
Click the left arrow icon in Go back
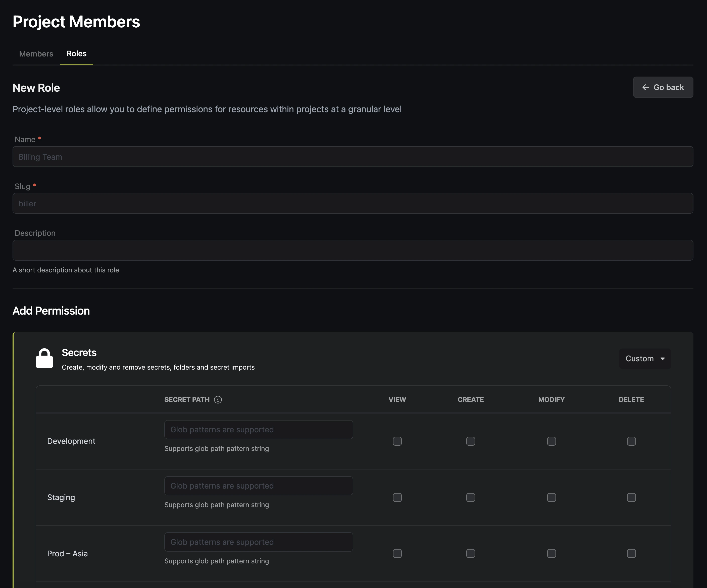645,87
